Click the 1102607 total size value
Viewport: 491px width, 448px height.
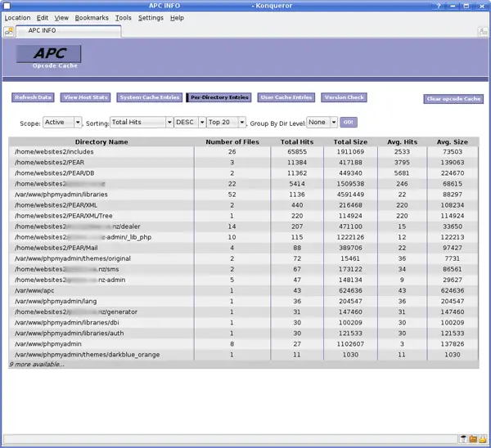coord(350,344)
